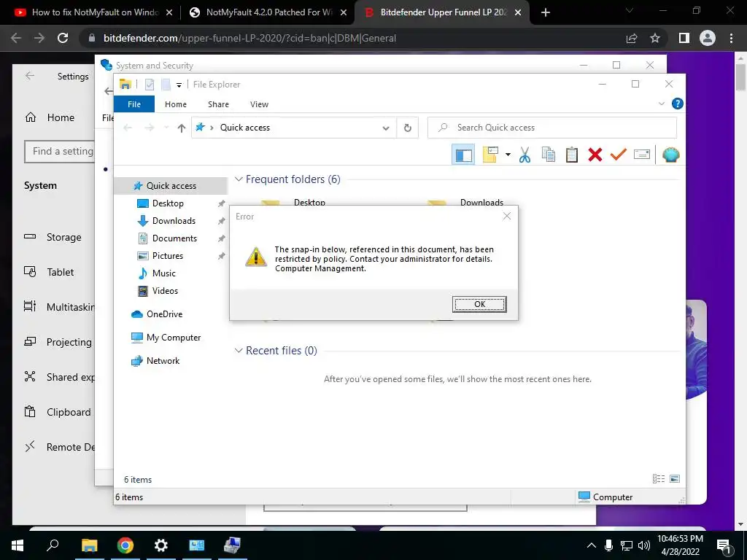Select Quick access in navigation pane

[171, 186]
